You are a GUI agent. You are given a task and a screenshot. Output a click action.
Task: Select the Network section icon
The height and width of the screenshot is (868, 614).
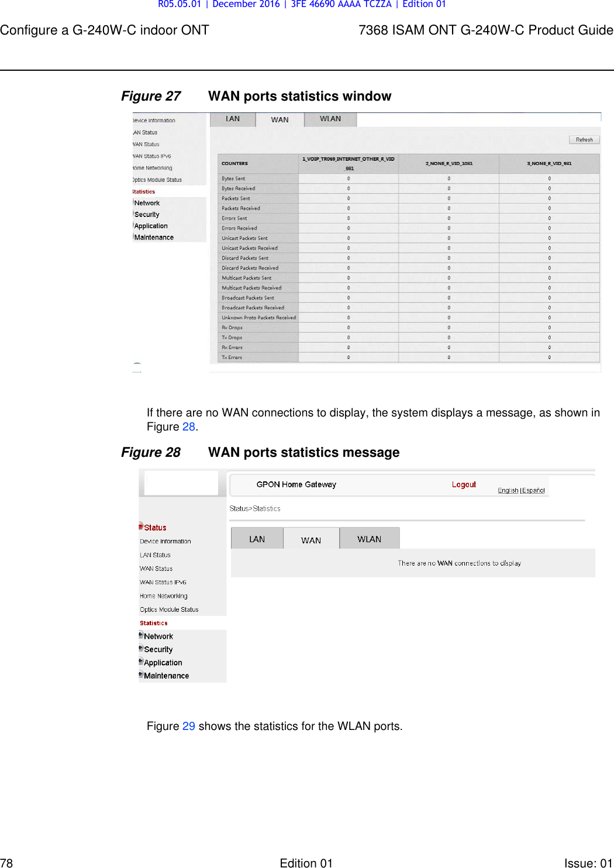[x=140, y=635]
